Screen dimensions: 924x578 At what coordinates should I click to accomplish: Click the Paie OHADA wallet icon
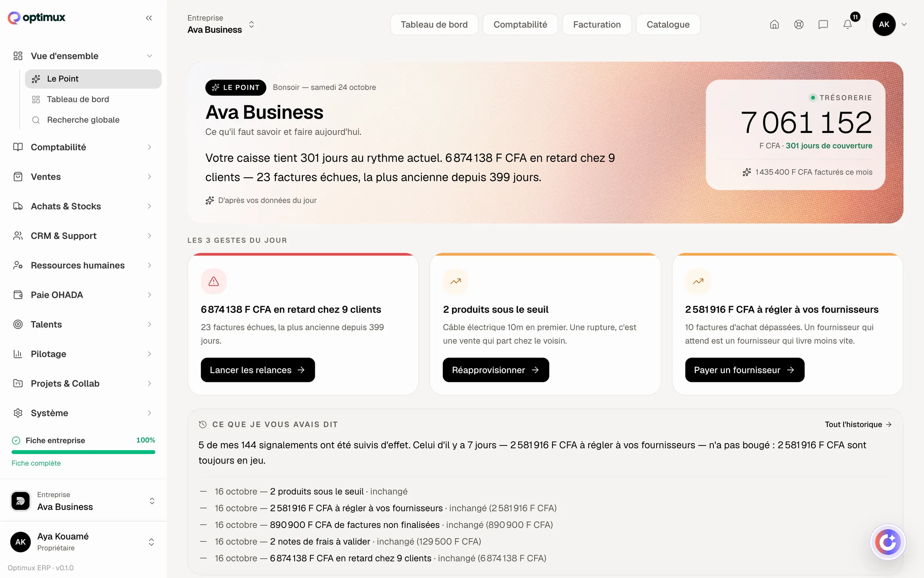tap(18, 295)
